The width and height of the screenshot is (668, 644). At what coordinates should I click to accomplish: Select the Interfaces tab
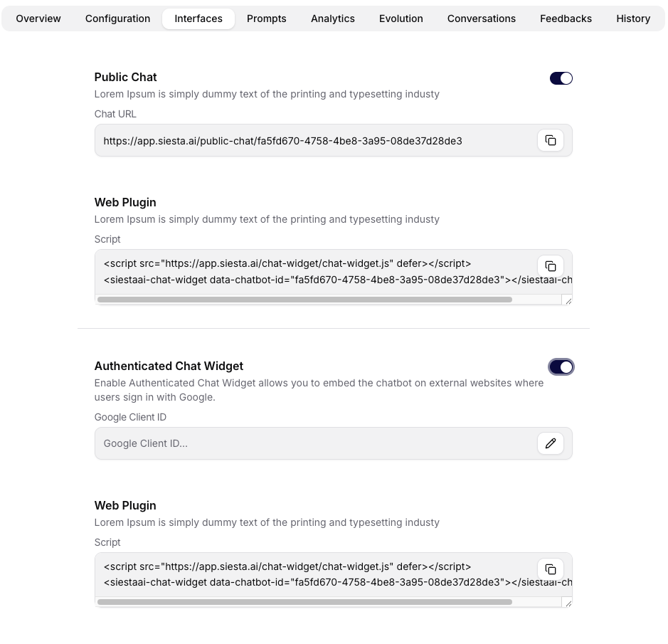tap(198, 19)
